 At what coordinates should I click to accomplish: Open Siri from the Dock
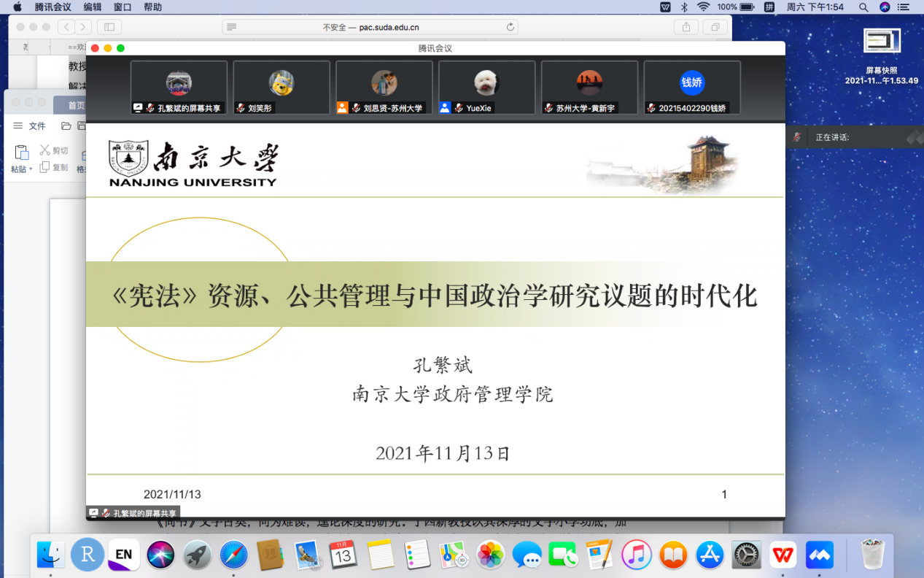pyautogui.click(x=160, y=555)
